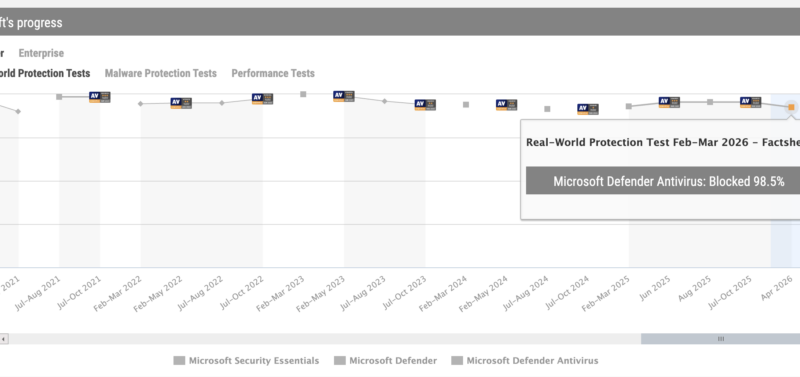800x377 pixels.
Task: Click the 'Jul-Oct 2024' axis label
Action: pos(567,292)
